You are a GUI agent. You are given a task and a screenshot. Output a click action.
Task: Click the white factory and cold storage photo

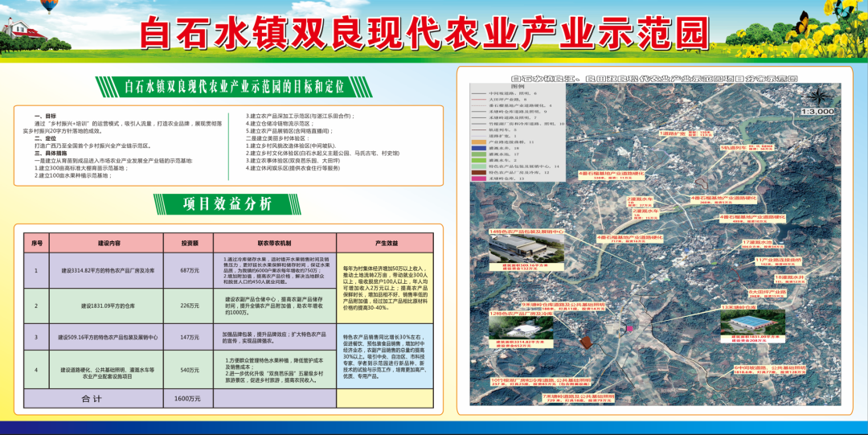[521, 329]
